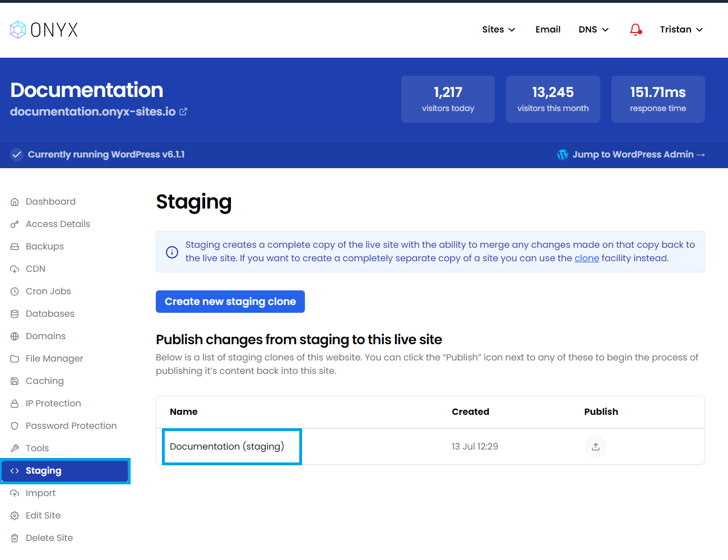Expand the DNS dropdown menu
Viewport: 728px width, 560px height.
(x=593, y=29)
